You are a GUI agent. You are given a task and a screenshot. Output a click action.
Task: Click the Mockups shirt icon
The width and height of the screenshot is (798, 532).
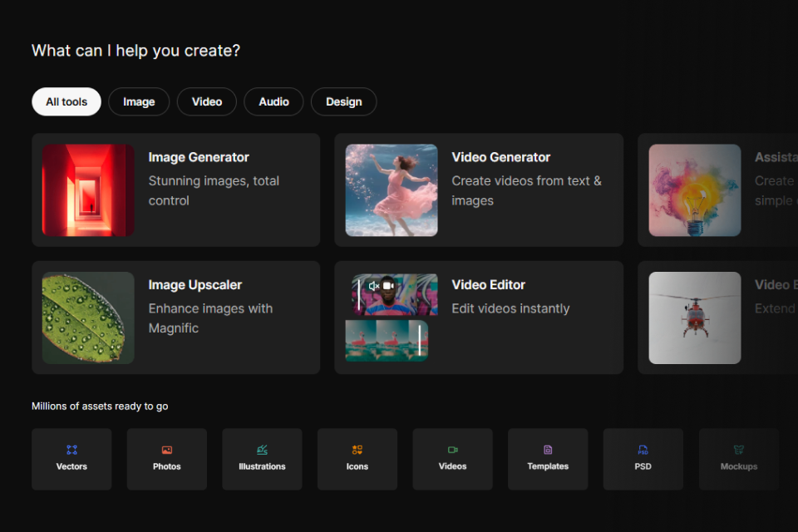[738, 450]
